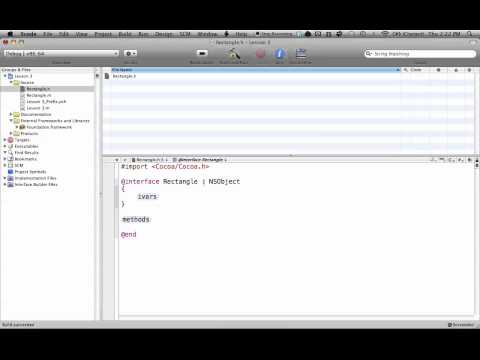Expand the Executables group triangle
This screenshot has height=360, width=480.
[x=5, y=146]
